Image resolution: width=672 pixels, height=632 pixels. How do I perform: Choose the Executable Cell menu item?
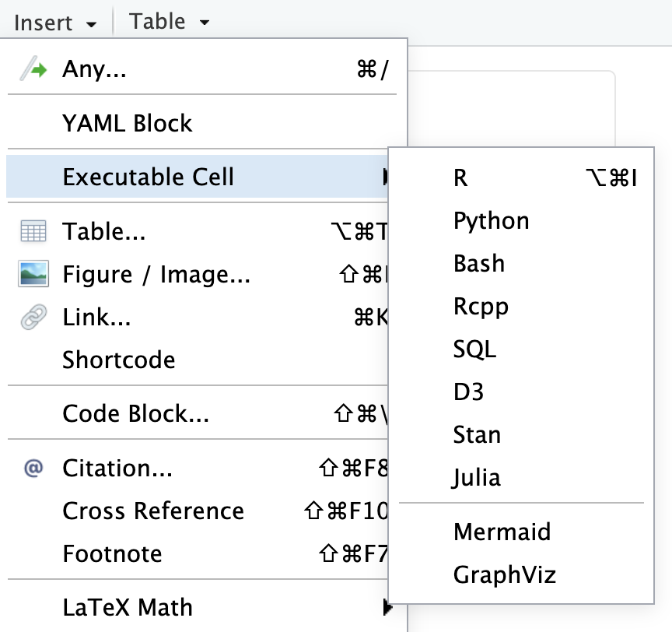pos(149,177)
